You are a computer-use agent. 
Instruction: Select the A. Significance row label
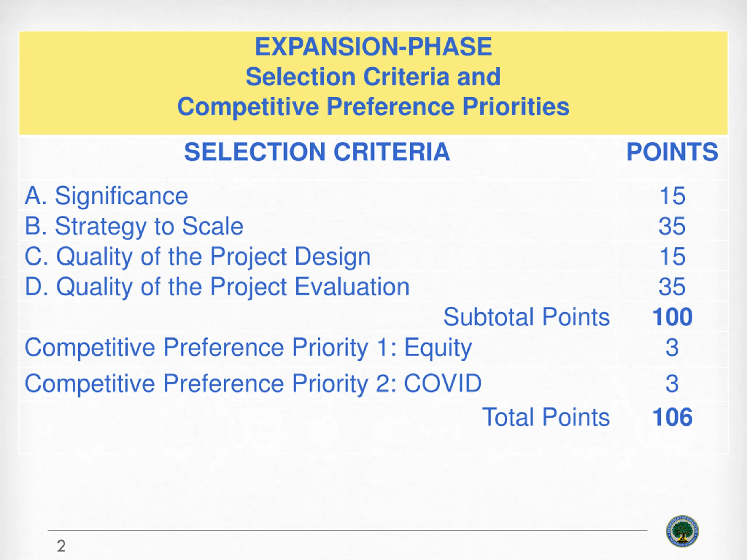(x=107, y=195)
